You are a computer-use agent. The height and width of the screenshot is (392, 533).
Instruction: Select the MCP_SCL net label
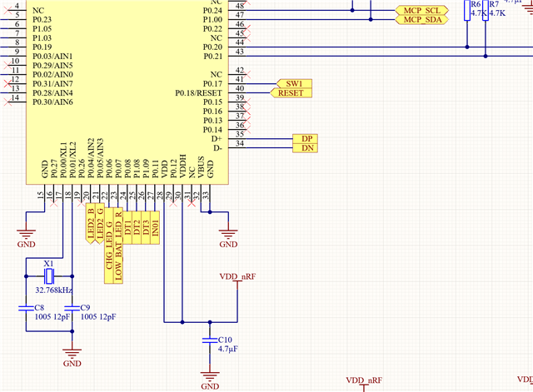421,8
